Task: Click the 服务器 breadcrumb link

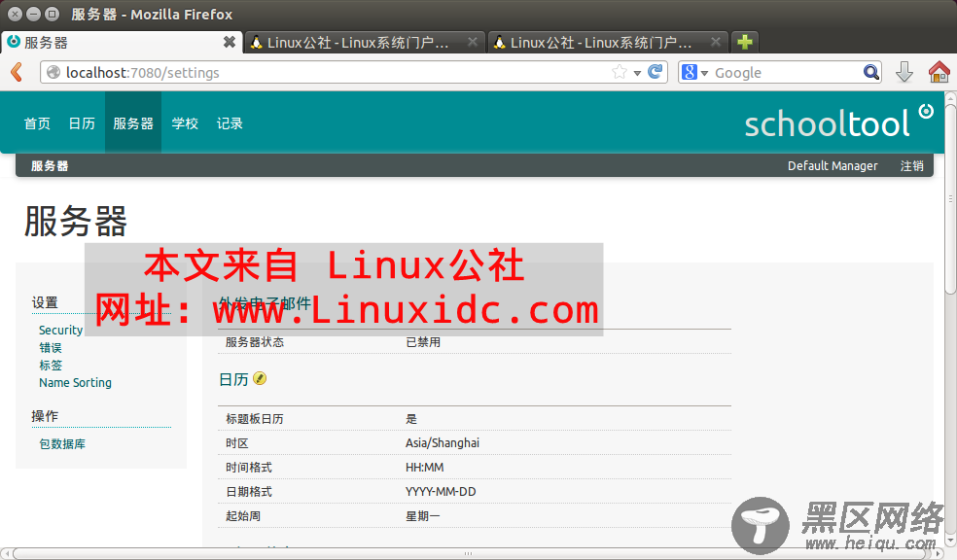Action: (50, 166)
